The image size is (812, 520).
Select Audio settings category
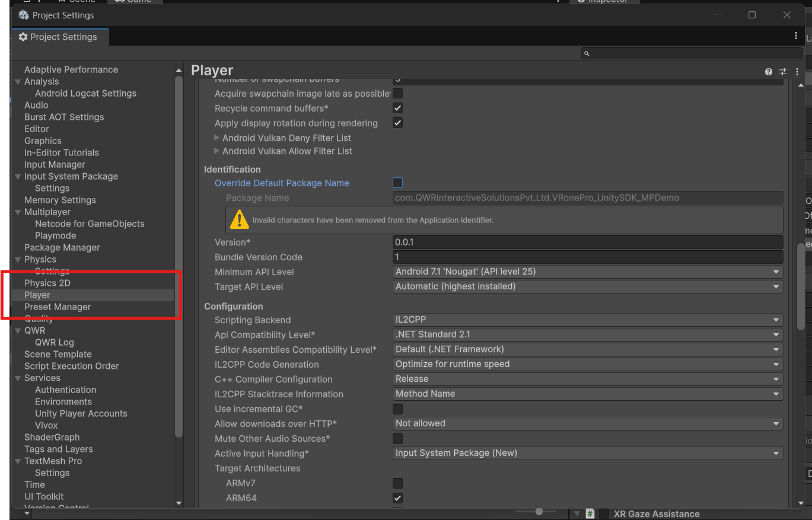tap(36, 105)
